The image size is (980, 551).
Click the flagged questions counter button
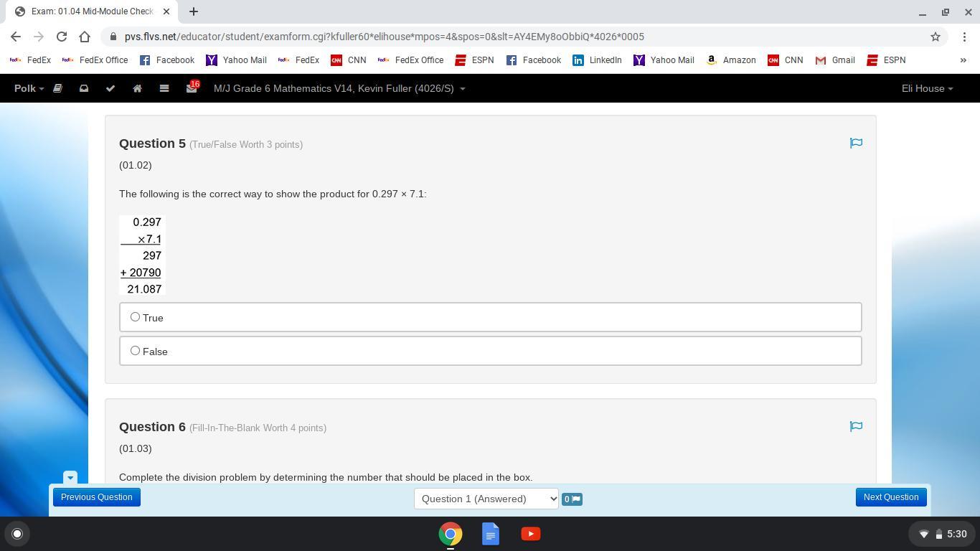pyautogui.click(x=572, y=499)
